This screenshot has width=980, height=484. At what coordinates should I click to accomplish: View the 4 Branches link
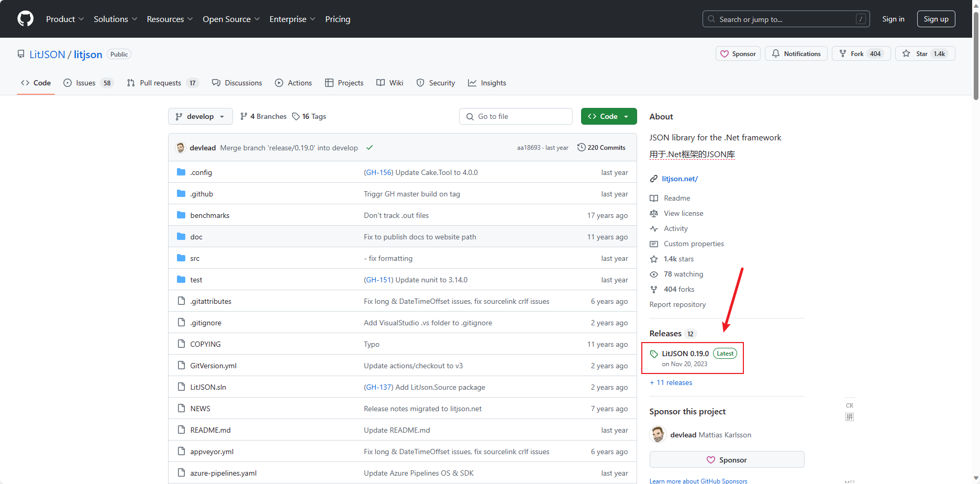tap(263, 116)
